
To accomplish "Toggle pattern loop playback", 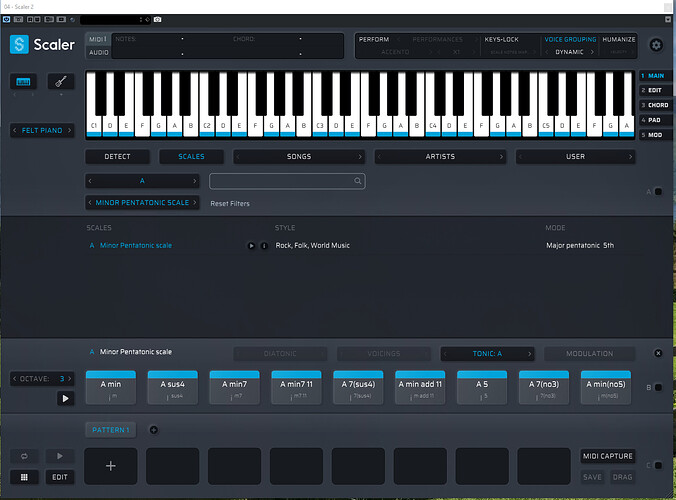I will [24, 456].
